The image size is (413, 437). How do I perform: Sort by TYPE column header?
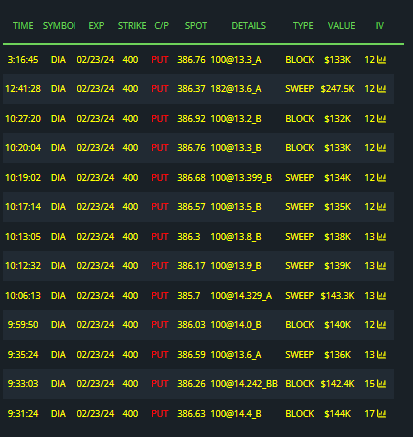coord(303,26)
